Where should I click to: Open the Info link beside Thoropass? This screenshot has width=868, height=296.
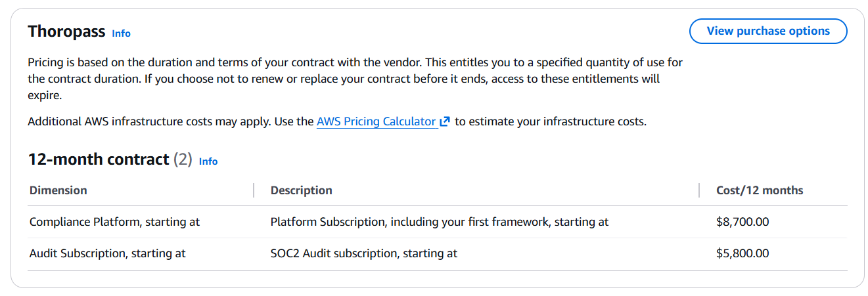pos(121,33)
